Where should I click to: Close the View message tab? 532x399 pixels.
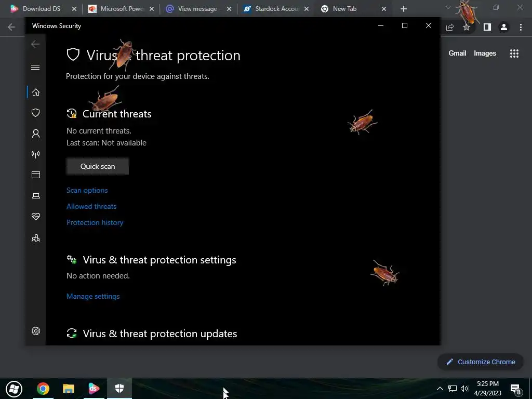(229, 9)
